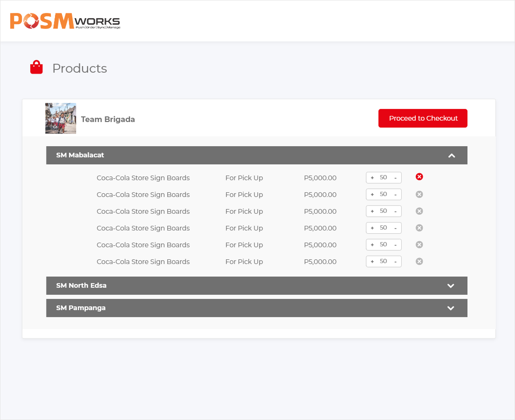Click plus in the fourth product row
Viewport: 515px width, 420px height.
[x=372, y=228]
